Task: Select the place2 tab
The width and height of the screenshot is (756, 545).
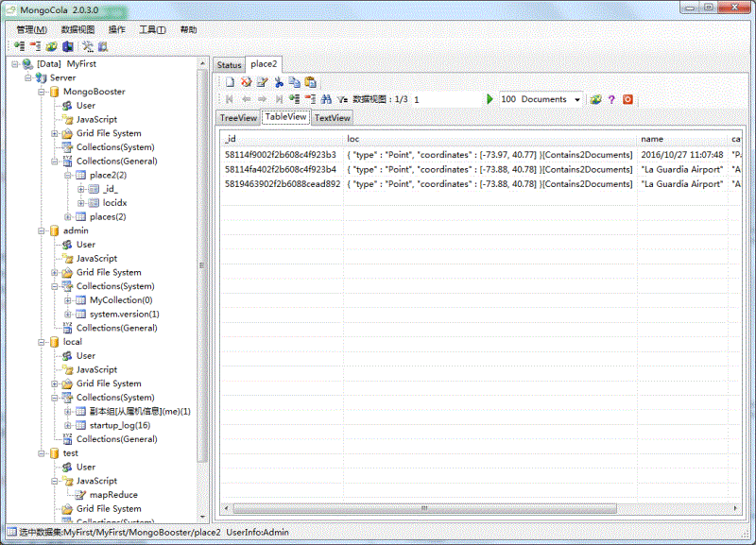Action: point(264,64)
